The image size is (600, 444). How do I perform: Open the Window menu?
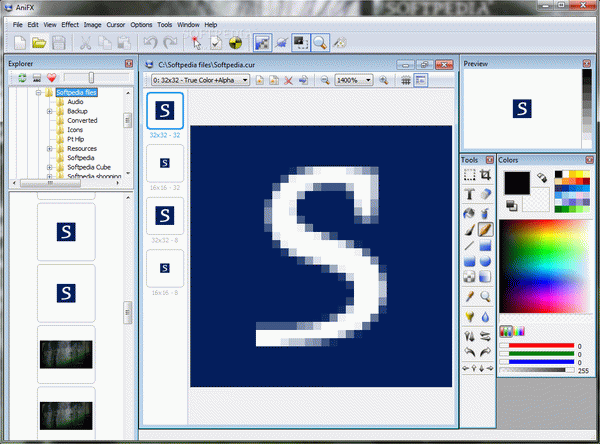coord(188,24)
